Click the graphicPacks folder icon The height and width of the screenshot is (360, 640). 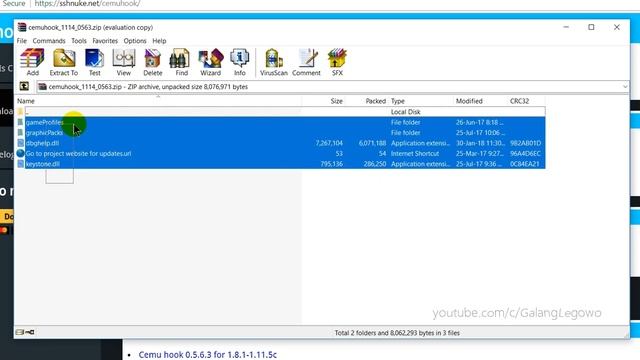pyautogui.click(x=20, y=133)
